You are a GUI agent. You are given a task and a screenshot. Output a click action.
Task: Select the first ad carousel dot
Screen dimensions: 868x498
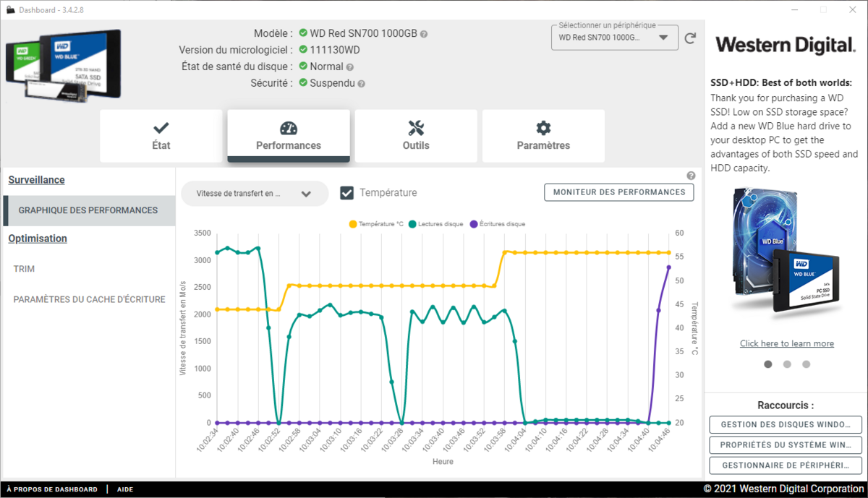click(768, 364)
